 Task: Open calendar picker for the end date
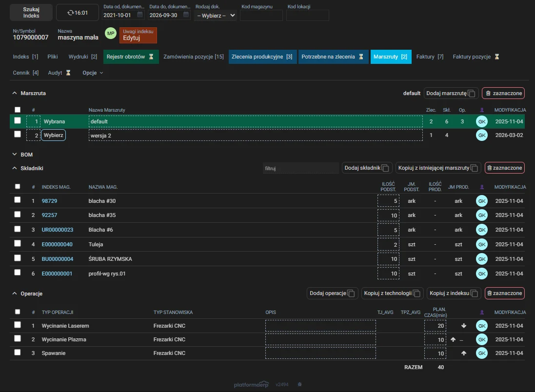[186, 14]
